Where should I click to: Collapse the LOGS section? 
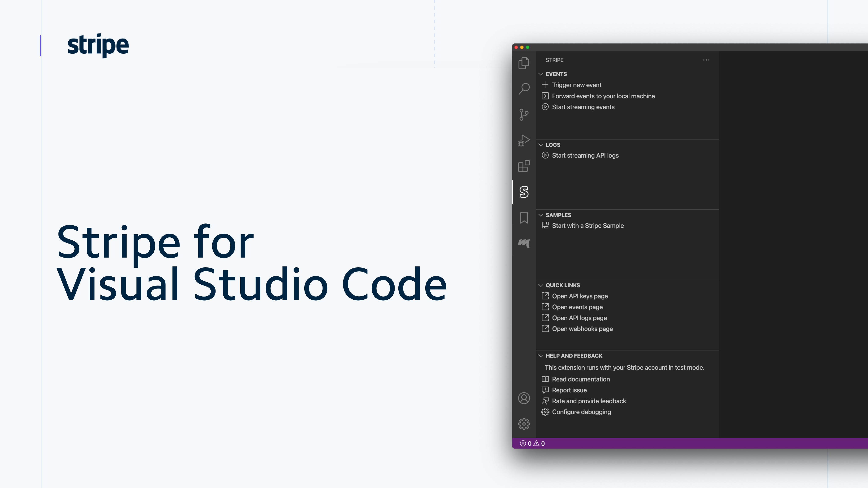click(553, 145)
